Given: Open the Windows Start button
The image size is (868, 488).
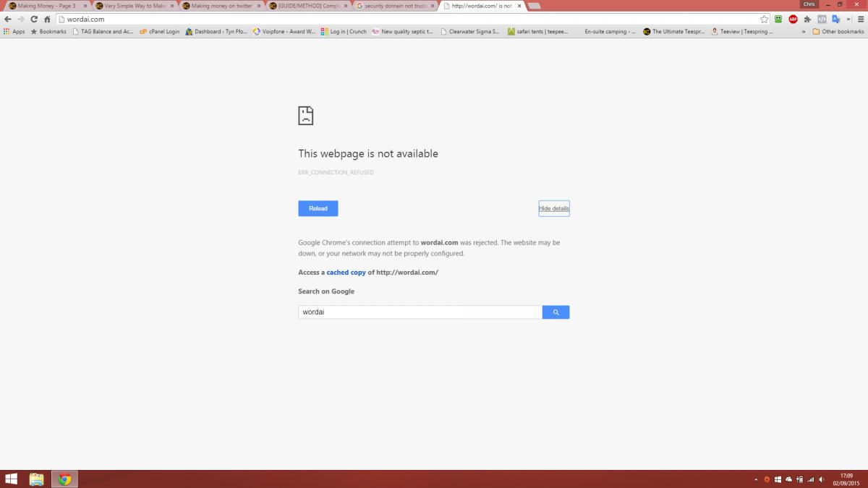Looking at the screenshot, I should (12, 479).
